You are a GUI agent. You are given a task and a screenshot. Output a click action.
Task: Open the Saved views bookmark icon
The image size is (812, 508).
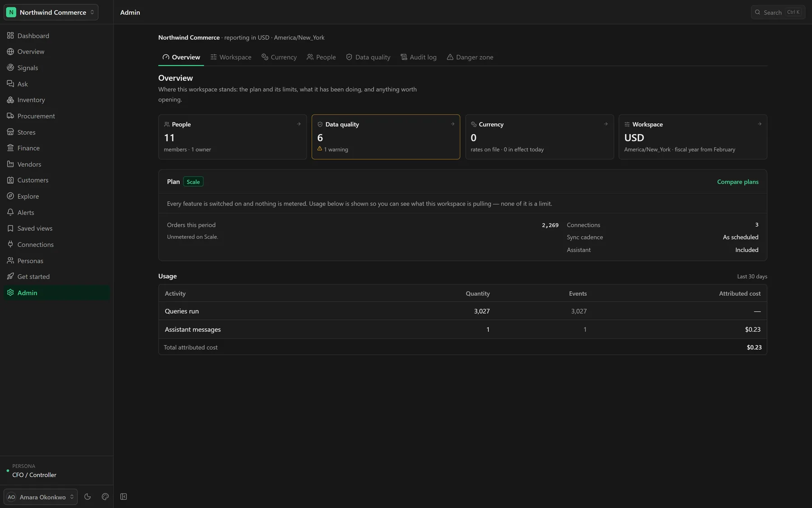coord(10,228)
